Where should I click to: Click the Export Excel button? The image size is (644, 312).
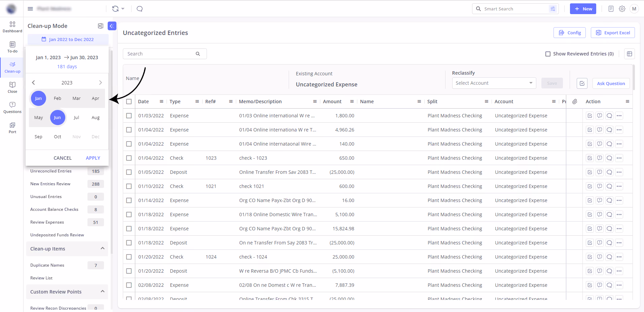tap(613, 33)
